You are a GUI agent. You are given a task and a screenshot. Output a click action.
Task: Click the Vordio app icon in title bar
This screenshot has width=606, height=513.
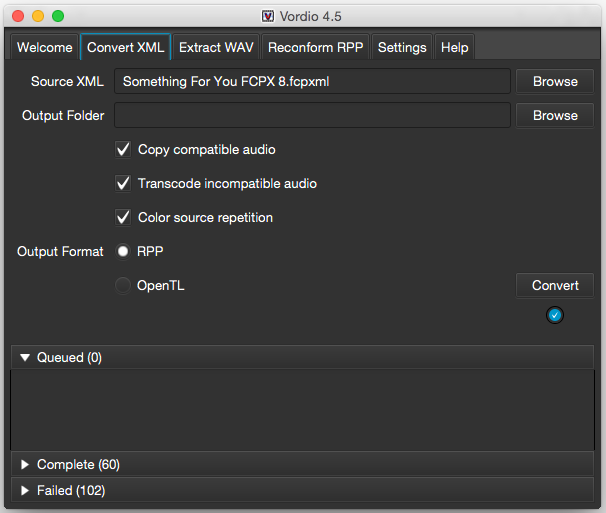267,16
